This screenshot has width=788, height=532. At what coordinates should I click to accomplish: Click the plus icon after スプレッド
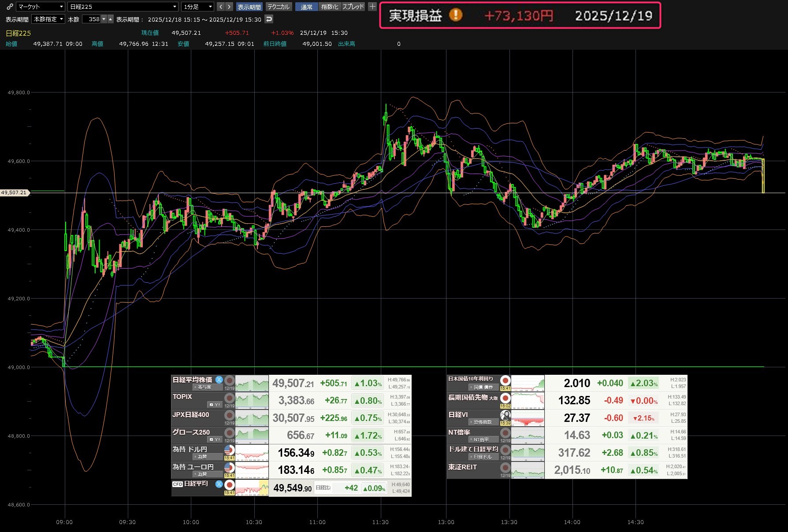click(372, 7)
